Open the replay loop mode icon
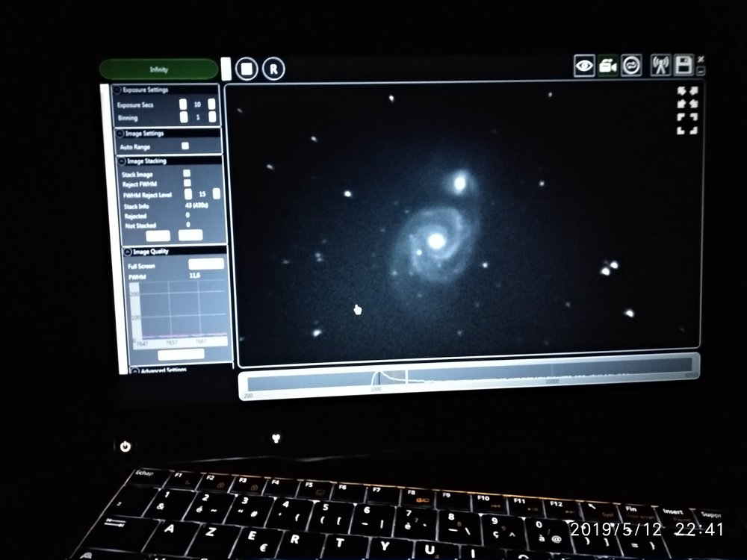 [x=631, y=65]
